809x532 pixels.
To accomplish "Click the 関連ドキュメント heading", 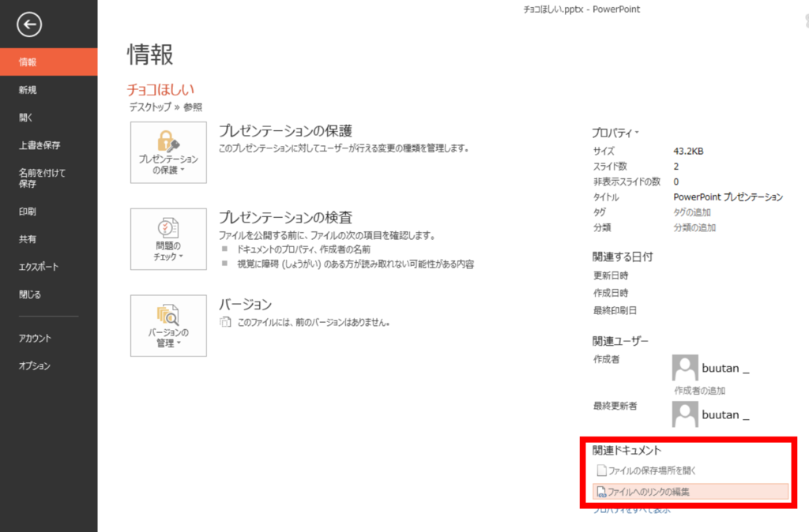I will (627, 451).
